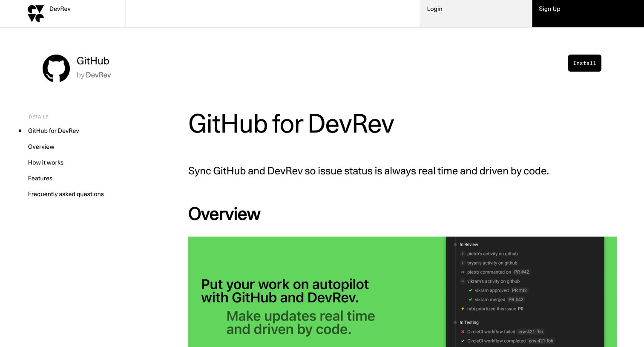644x347 pixels.
Task: Click PR #42 tag beside pietro commented
Action: 521,272
